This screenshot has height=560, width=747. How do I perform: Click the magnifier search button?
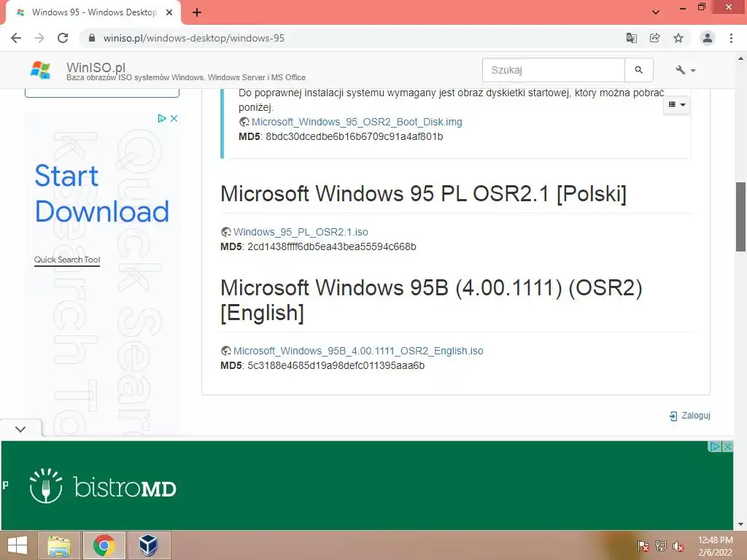[639, 70]
